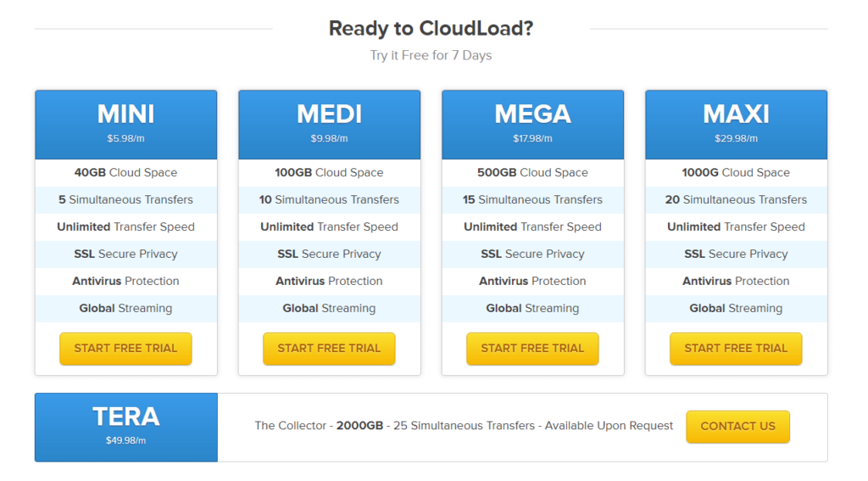Click Contact Us for TERA plan
The height and width of the screenshot is (481, 868).
738,426
